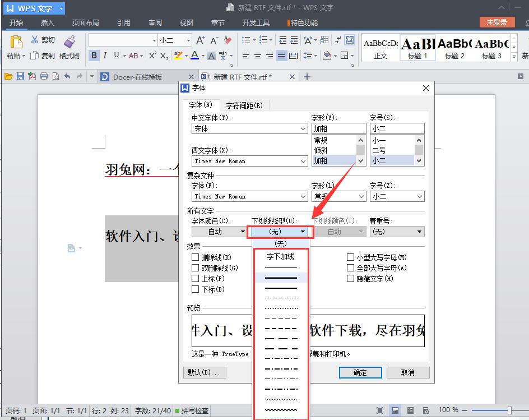This screenshot has height=420, width=529.
Task: Apply Superscript X² formatting
Action: [x=152, y=56]
